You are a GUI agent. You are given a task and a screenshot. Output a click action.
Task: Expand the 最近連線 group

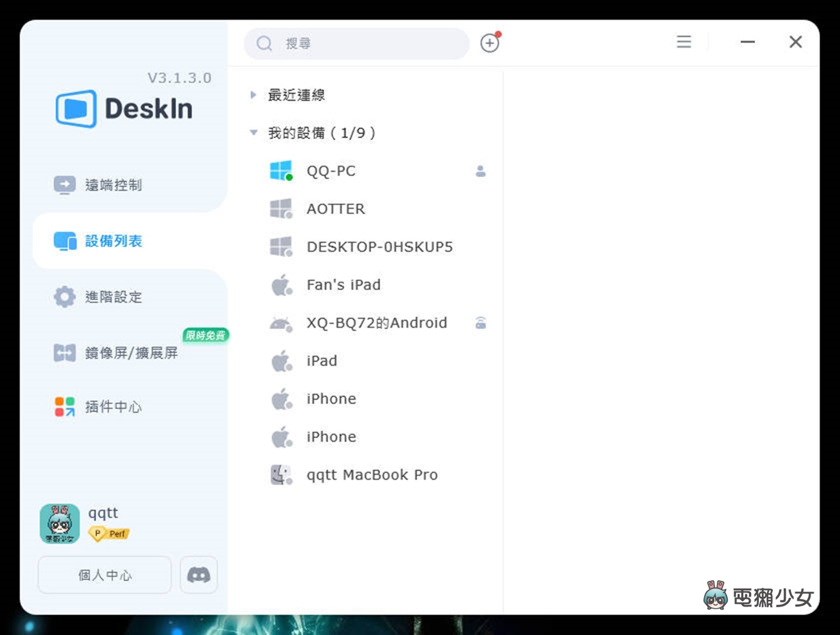point(253,94)
